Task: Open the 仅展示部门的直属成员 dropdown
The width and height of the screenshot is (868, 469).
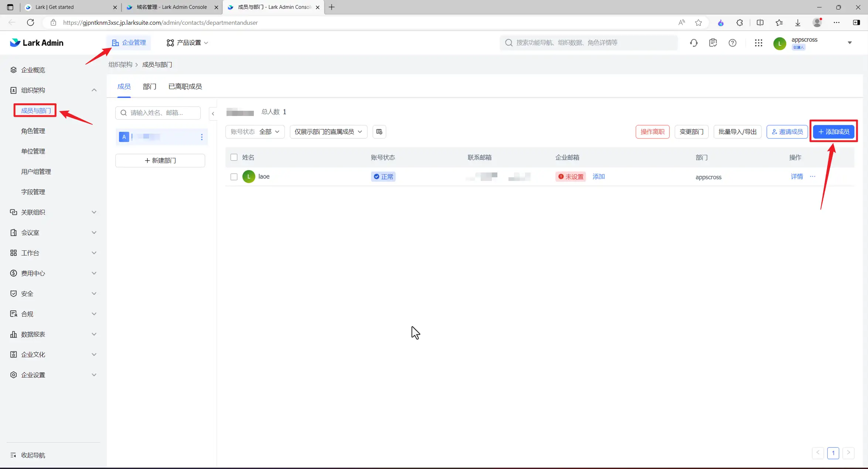Action: click(x=329, y=131)
